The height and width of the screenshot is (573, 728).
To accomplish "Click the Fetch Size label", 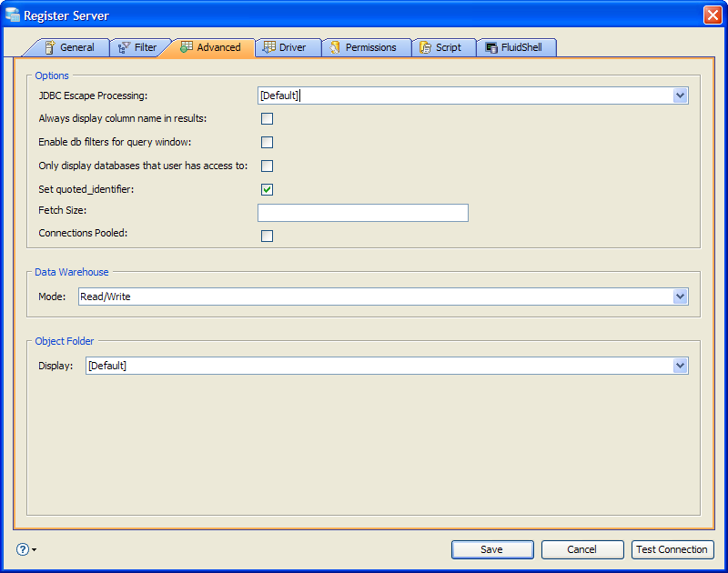I will tap(63, 210).
